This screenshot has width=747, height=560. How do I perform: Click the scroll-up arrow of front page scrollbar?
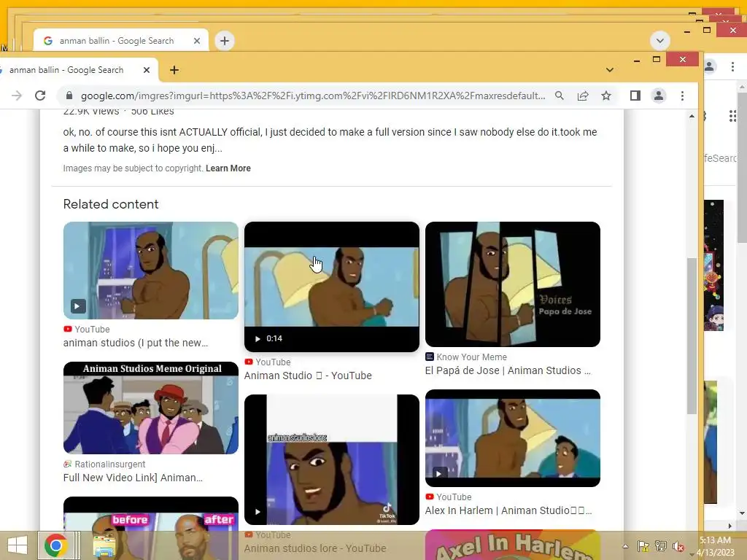pos(692,116)
